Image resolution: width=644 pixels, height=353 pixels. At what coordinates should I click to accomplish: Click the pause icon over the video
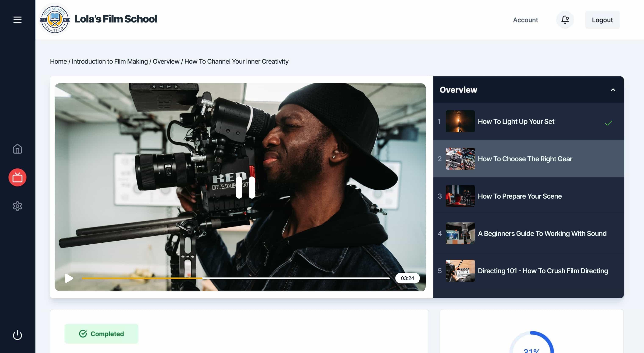point(245,188)
